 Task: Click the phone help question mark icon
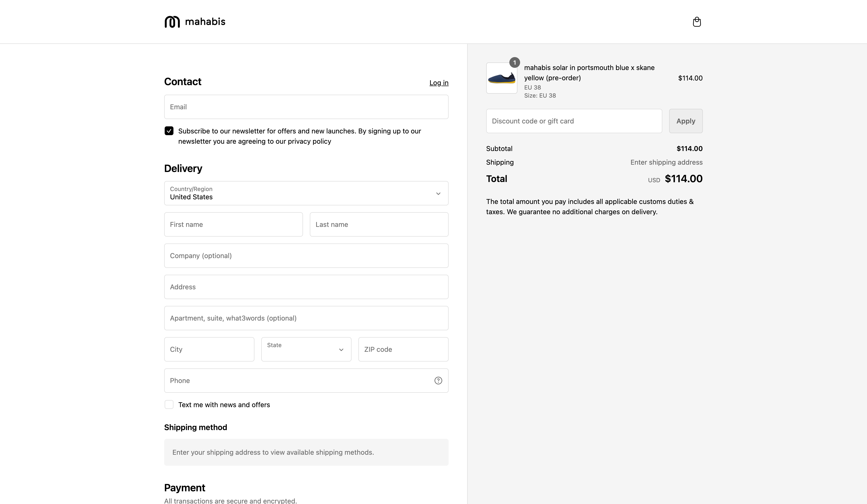pos(438,381)
